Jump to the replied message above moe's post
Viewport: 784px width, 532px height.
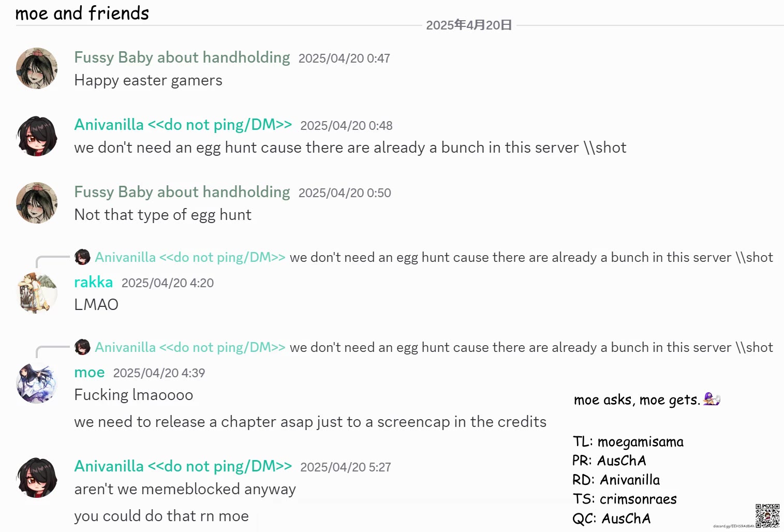tap(531, 347)
